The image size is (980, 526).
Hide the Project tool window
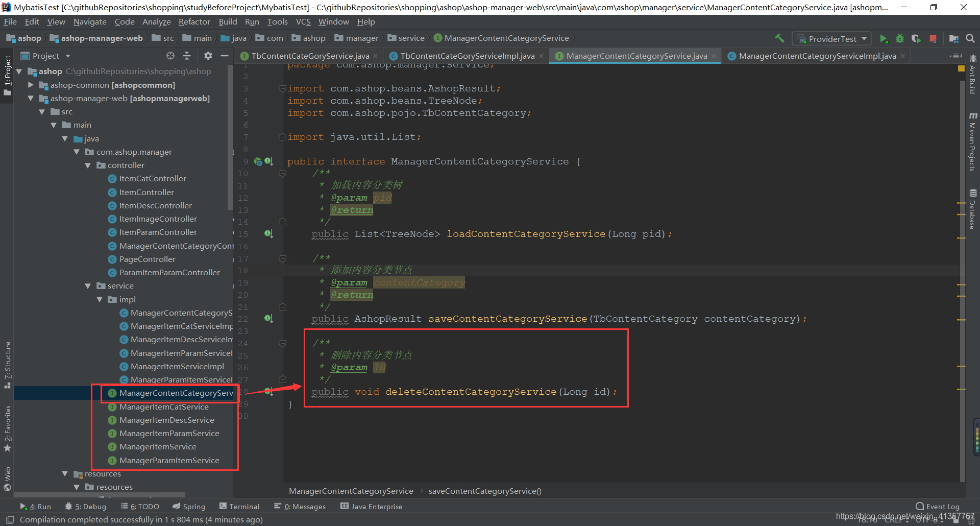click(224, 56)
